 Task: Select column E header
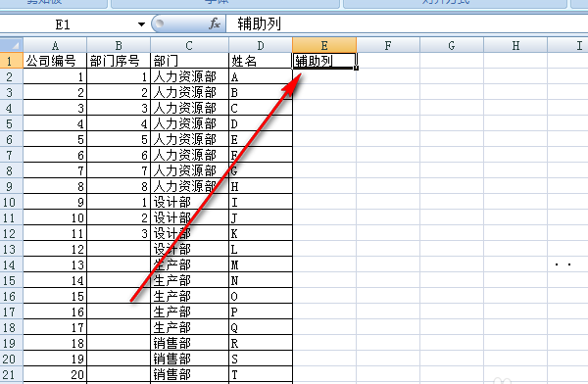coord(324,45)
